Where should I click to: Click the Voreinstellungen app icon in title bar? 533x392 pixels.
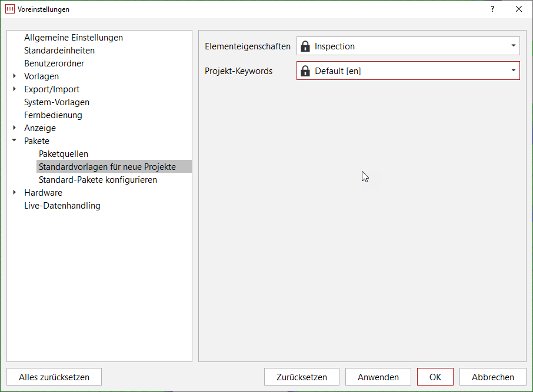[10, 9]
